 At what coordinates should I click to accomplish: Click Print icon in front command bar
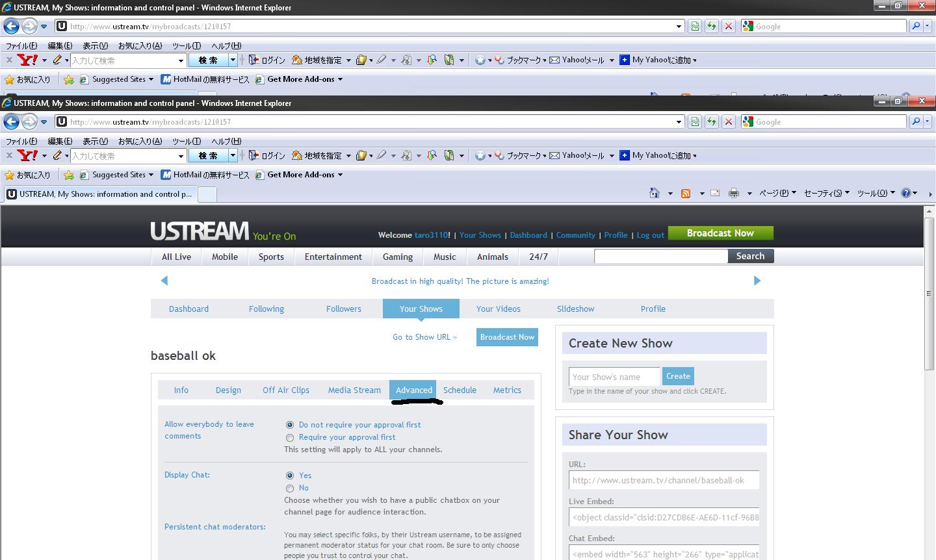(734, 193)
